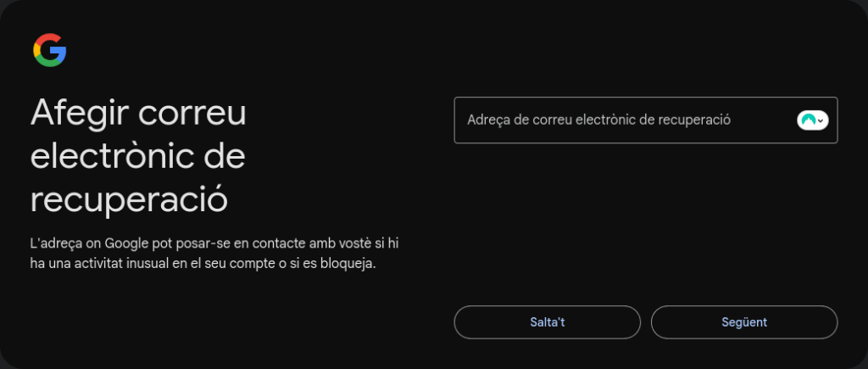Click the 'Adreça de correu electrònic' placeholder

tap(598, 120)
